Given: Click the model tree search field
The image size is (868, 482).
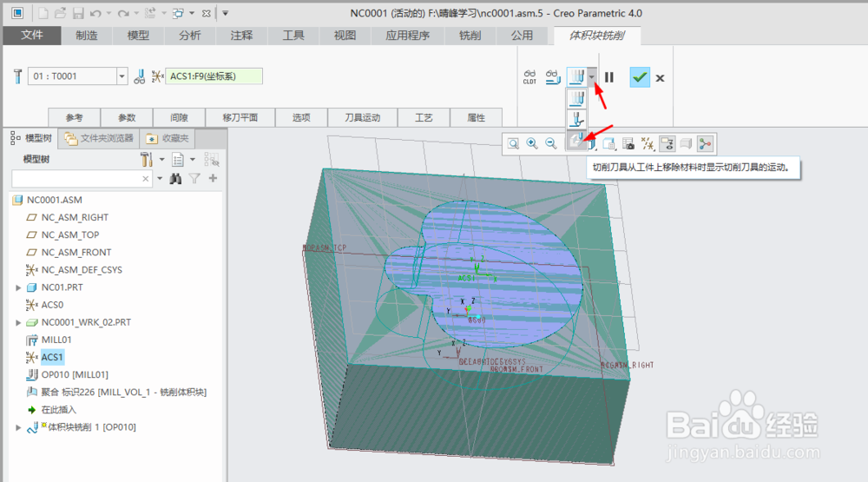Looking at the screenshot, I should (82, 178).
